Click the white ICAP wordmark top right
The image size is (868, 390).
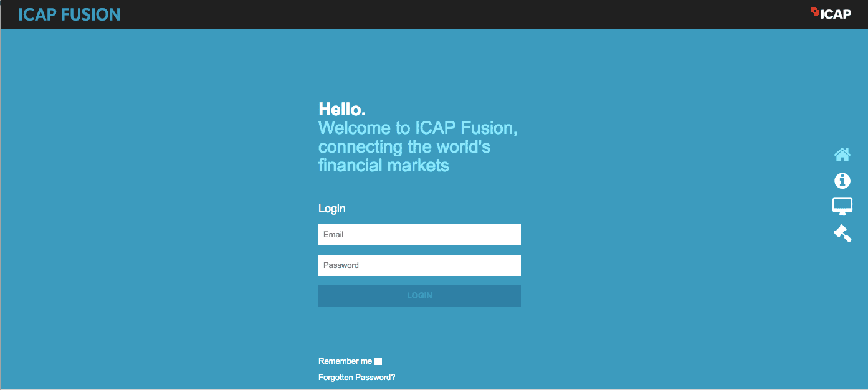click(x=835, y=14)
